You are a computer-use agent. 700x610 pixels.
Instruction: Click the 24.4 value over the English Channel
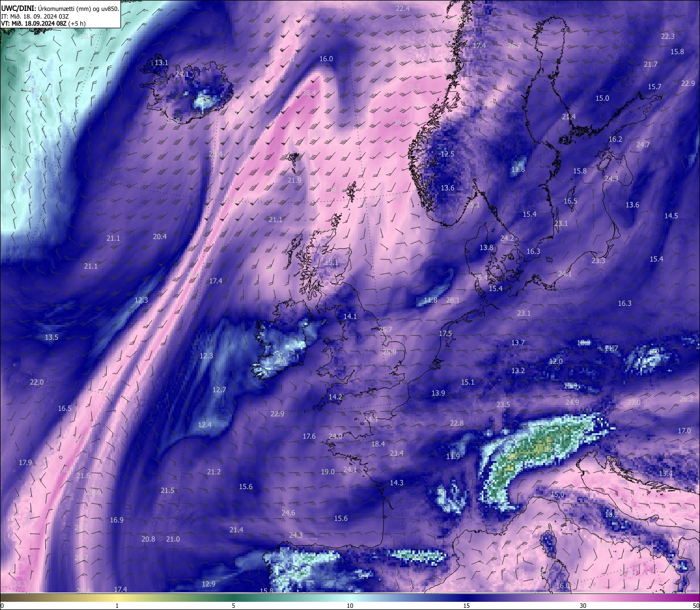371,420
